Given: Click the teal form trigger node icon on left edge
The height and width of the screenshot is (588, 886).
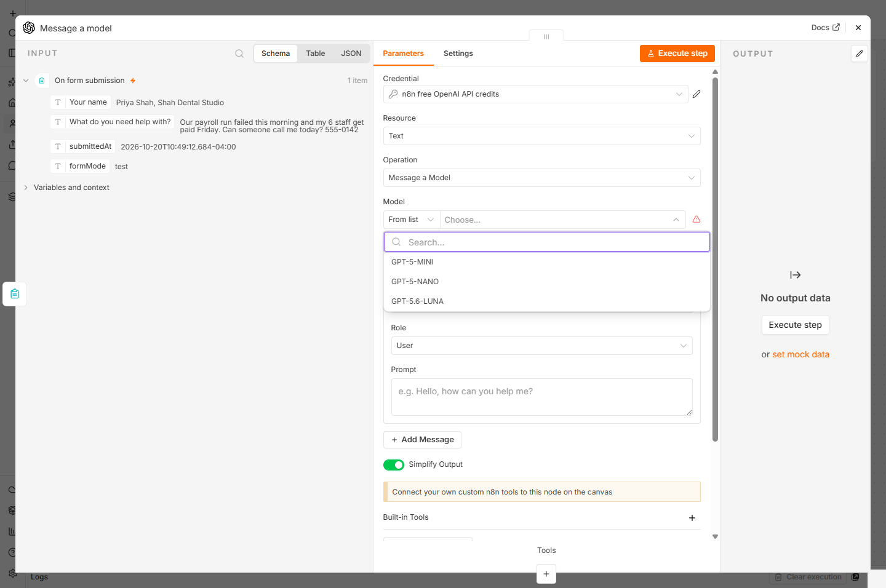Looking at the screenshot, I should pos(15,294).
